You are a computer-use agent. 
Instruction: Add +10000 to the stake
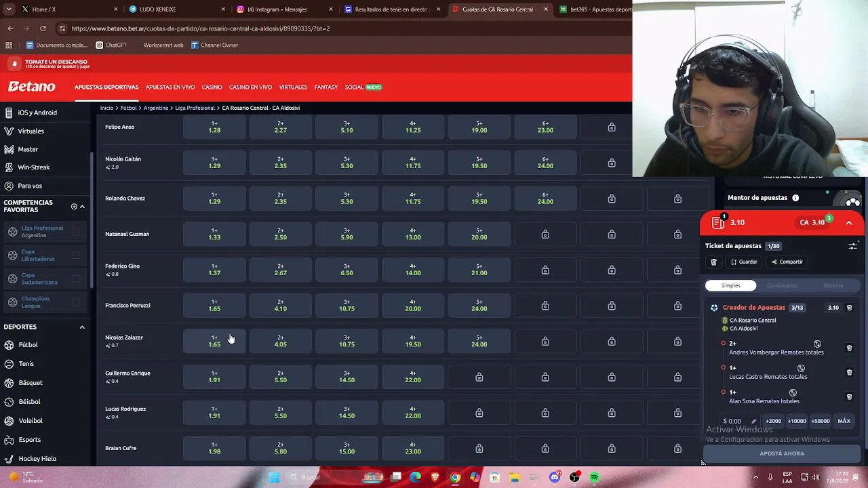click(797, 421)
